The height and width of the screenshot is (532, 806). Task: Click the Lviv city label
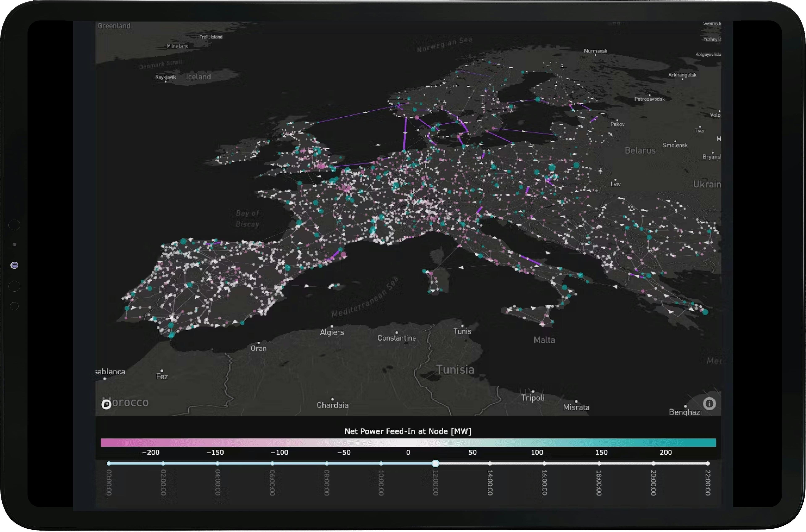(x=616, y=184)
